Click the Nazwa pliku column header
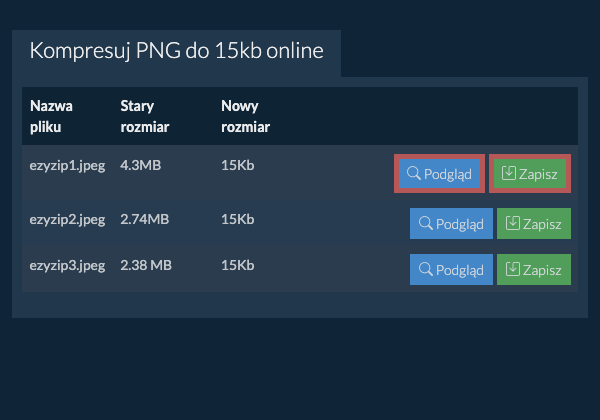Screen dimensions: 600x420 coord(51,116)
